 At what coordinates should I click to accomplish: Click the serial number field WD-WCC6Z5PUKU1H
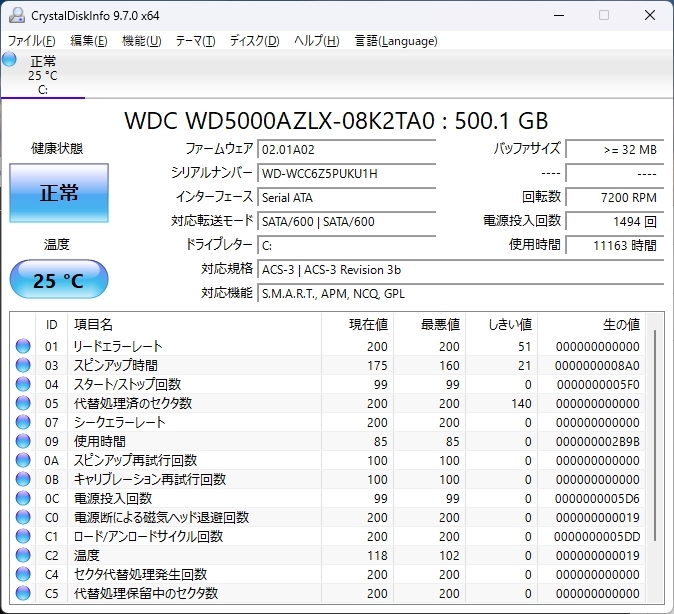click(346, 173)
